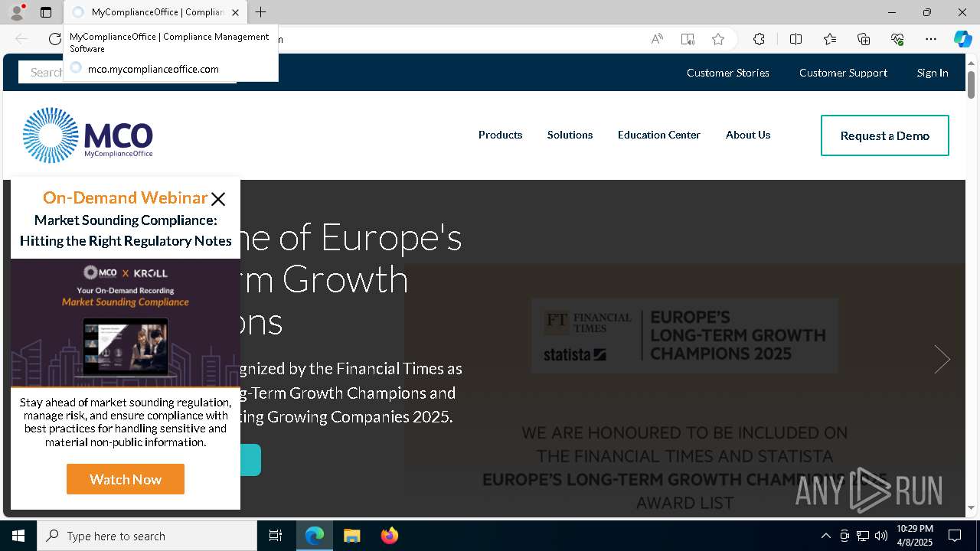Open the Favorites list icon

830,39
